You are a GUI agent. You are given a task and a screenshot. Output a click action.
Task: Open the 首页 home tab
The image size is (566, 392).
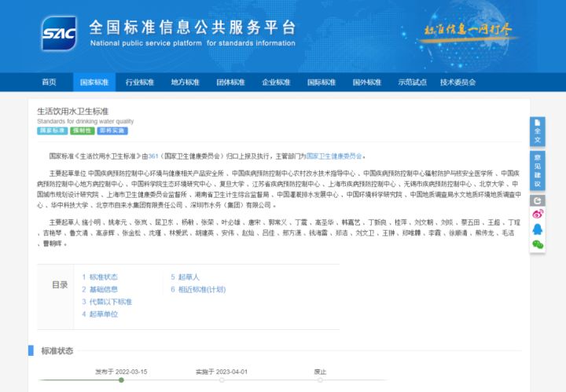[49, 82]
